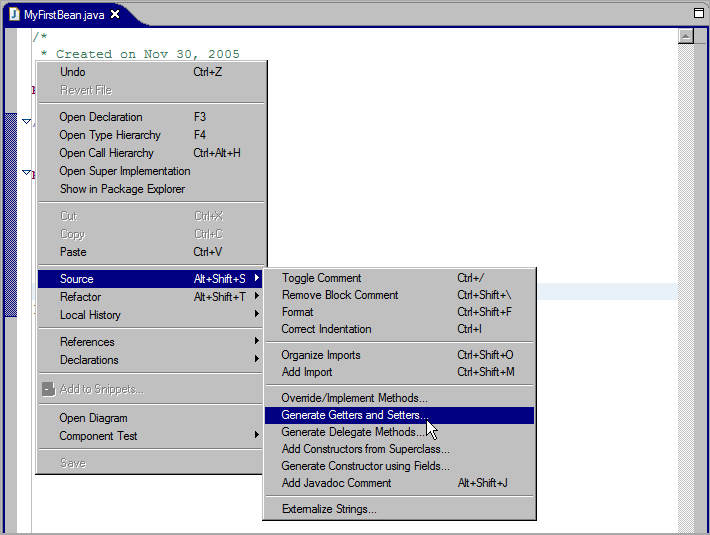Select Remove Block Comment
This screenshot has height=535, width=710.
click(399, 295)
